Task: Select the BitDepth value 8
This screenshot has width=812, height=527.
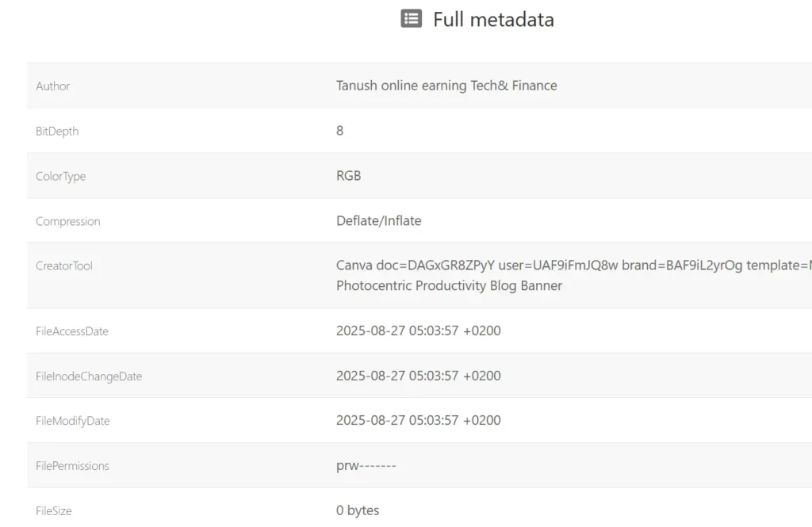Action: (x=339, y=131)
